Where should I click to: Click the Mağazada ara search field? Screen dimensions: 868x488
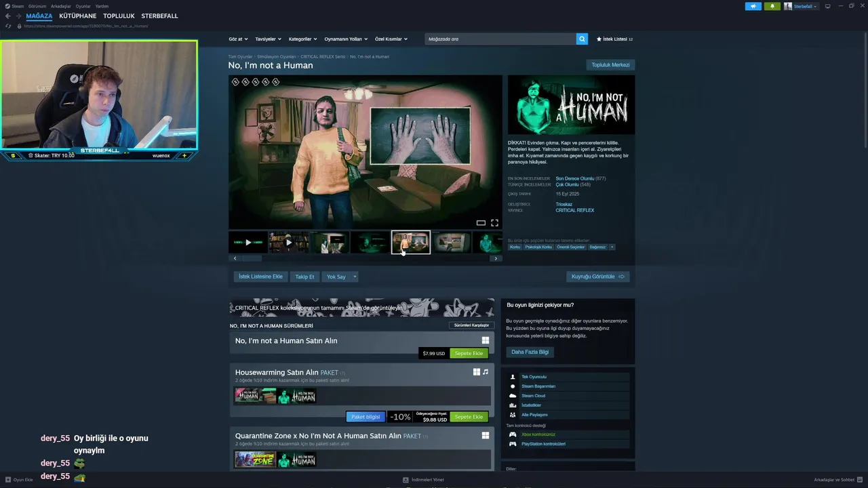tap(500, 39)
